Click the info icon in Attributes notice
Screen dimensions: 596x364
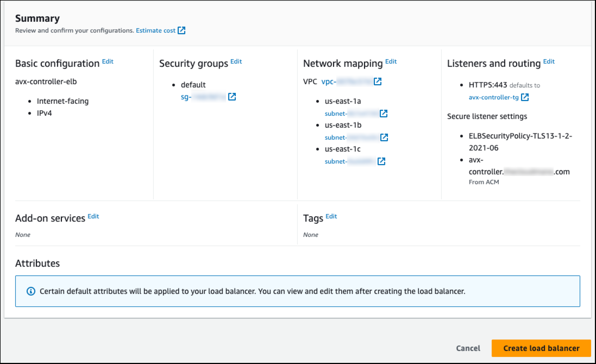[31, 291]
